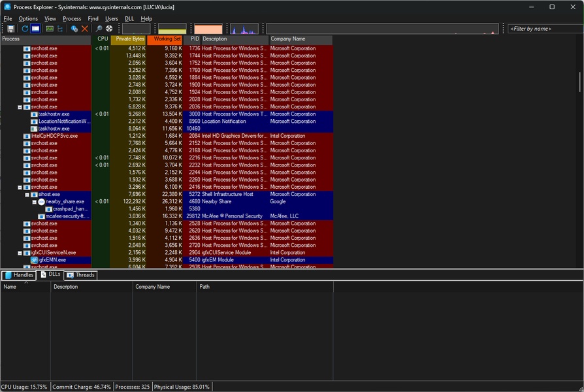
Task: Switch to the Threads tab
Action: click(x=80, y=275)
